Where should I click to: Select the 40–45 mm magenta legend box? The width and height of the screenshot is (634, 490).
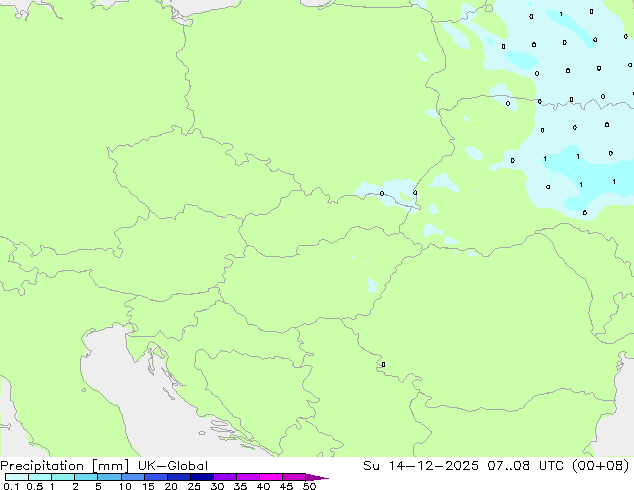point(271,477)
